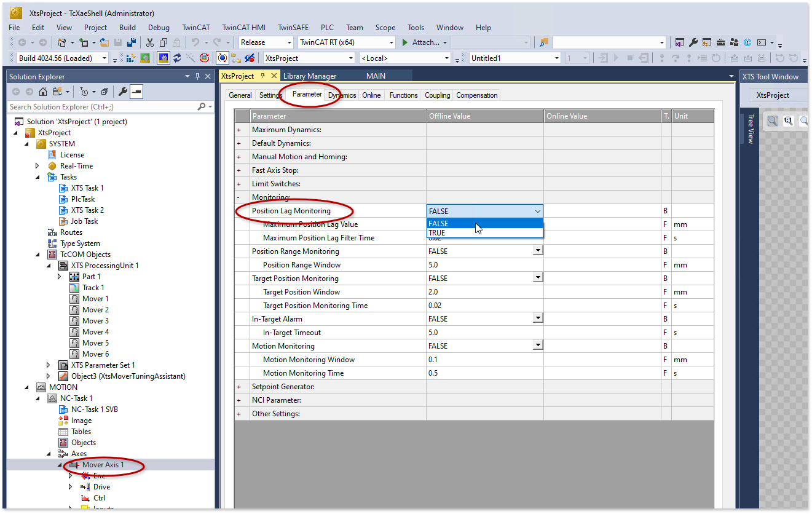Open the TwinSAFE menu
Viewport: 812px width, 514px height.
(293, 28)
